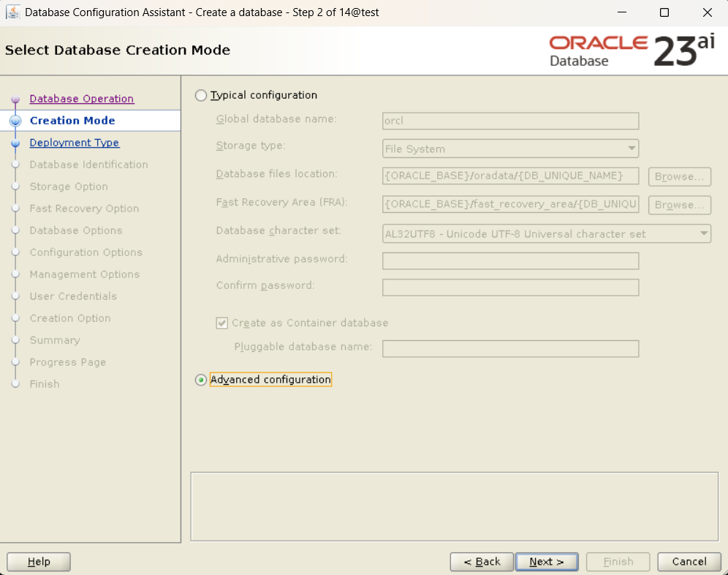Click the Fast Recovery Area field
Screen dimensions: 728x575
pos(510,204)
